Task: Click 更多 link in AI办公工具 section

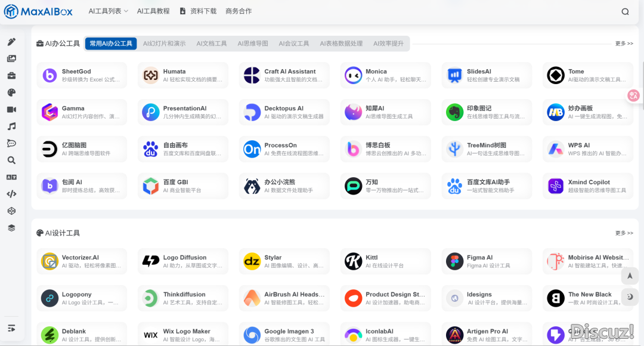Action: 624,44
